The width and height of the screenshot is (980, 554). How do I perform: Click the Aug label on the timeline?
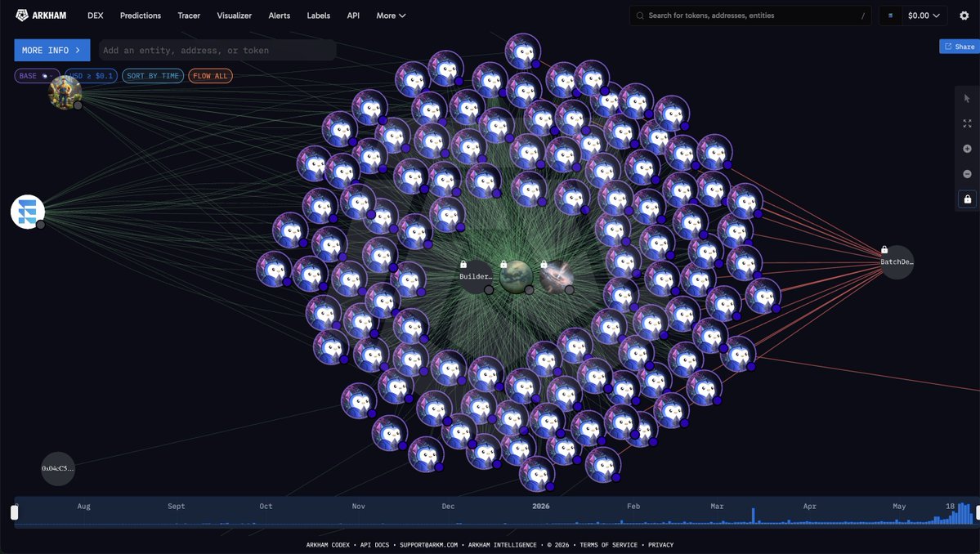[83, 506]
